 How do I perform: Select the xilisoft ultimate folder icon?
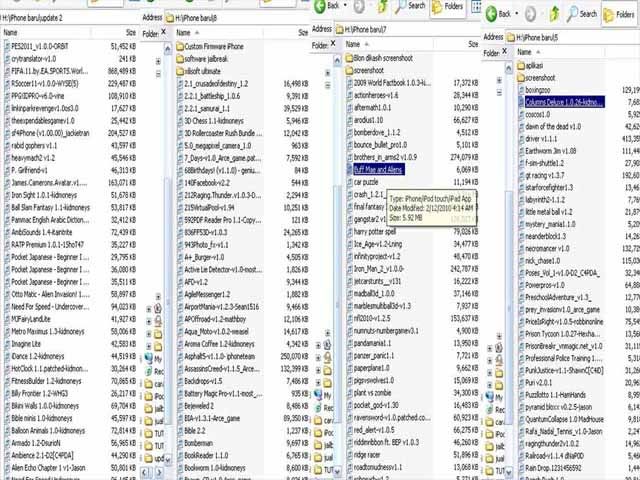point(180,71)
